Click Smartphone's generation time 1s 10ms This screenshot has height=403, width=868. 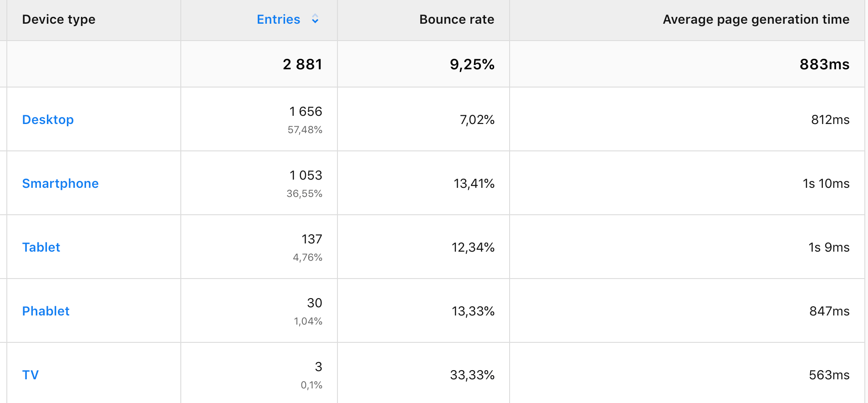[826, 183]
